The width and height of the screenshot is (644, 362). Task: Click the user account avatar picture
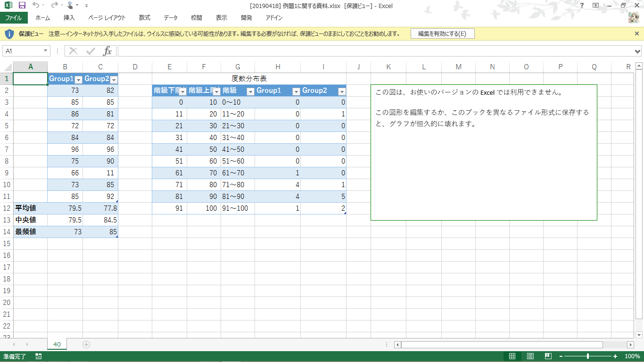[633, 18]
